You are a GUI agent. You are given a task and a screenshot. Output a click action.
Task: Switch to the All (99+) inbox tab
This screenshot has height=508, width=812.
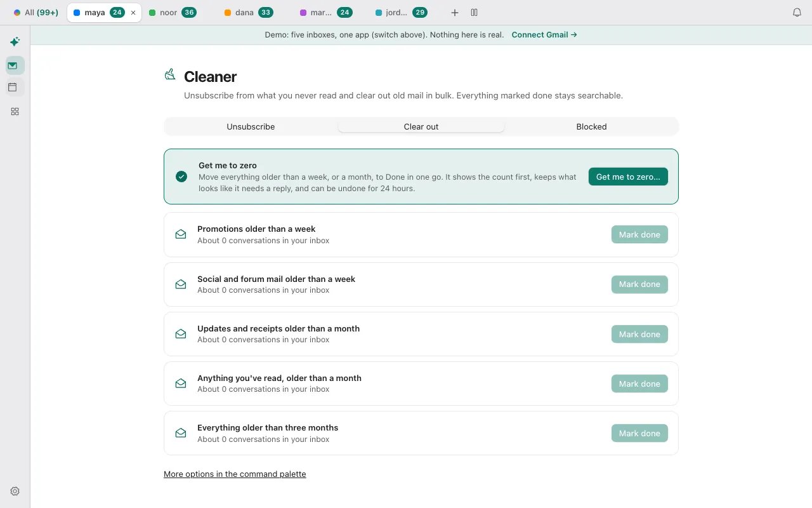36,13
